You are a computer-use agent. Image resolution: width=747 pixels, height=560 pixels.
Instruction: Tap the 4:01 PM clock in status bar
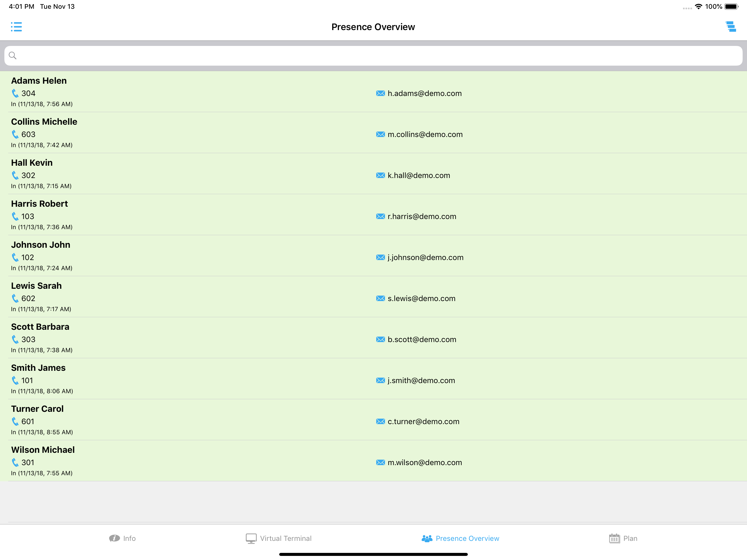click(21, 6)
